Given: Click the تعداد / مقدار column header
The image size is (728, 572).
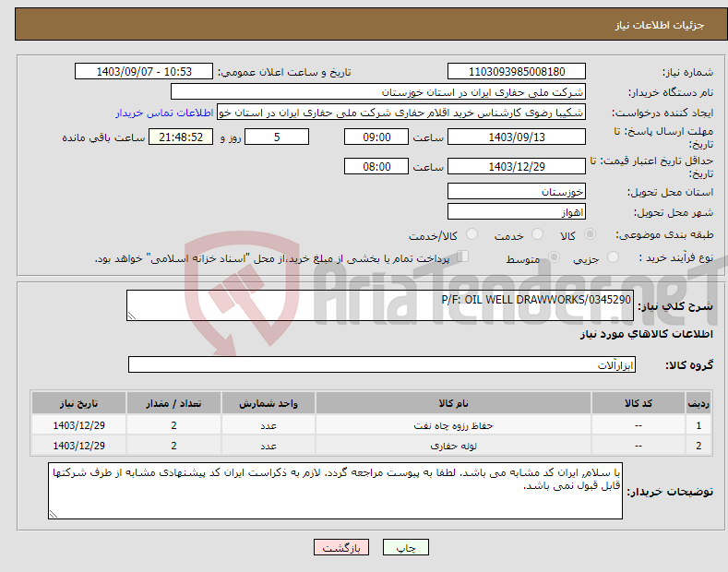Looking at the screenshot, I should [173, 403].
